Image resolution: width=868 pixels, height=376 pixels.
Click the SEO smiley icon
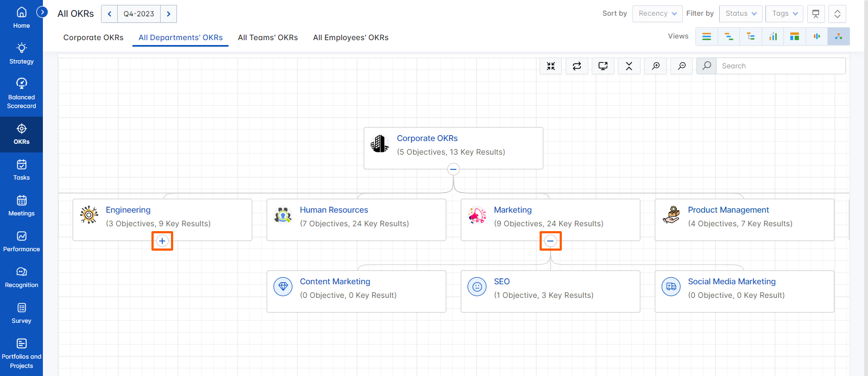click(x=477, y=286)
